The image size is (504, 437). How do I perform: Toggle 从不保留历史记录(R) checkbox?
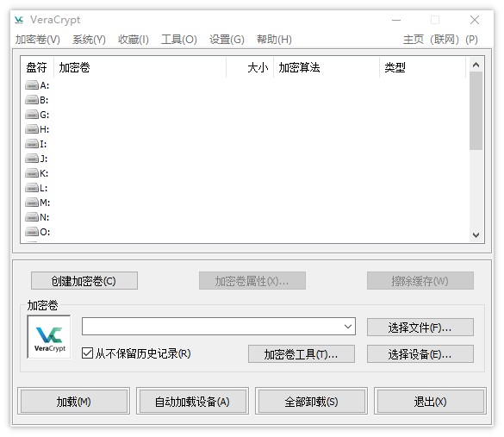click(87, 353)
